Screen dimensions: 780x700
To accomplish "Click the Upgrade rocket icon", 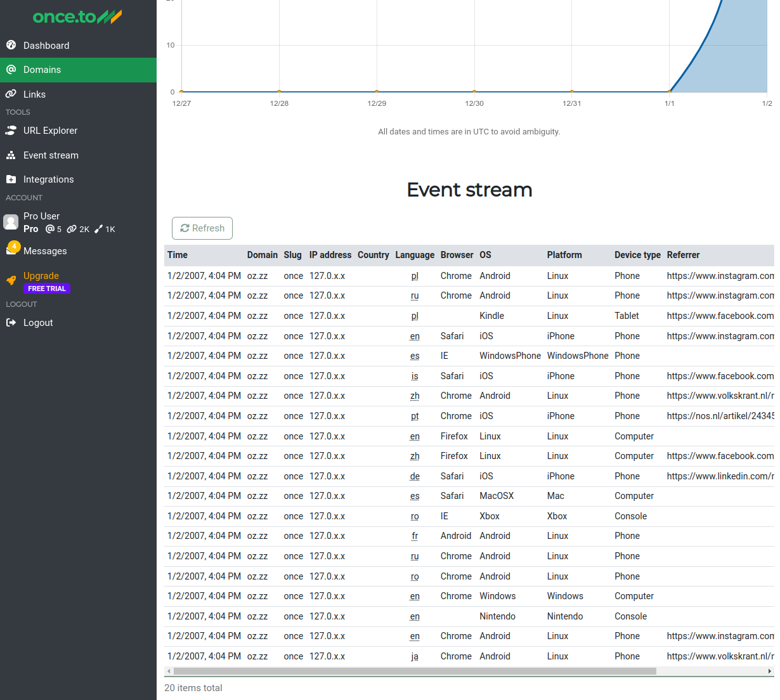I will tap(11, 280).
